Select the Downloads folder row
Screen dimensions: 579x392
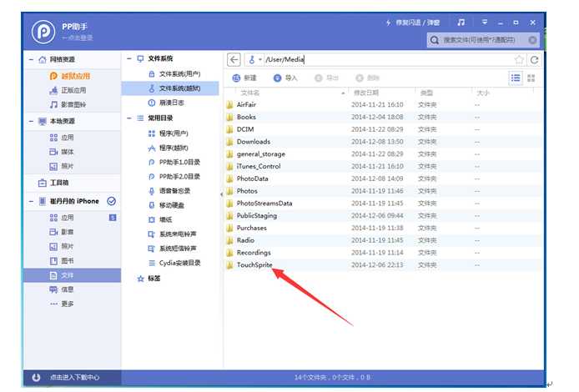[384, 142]
